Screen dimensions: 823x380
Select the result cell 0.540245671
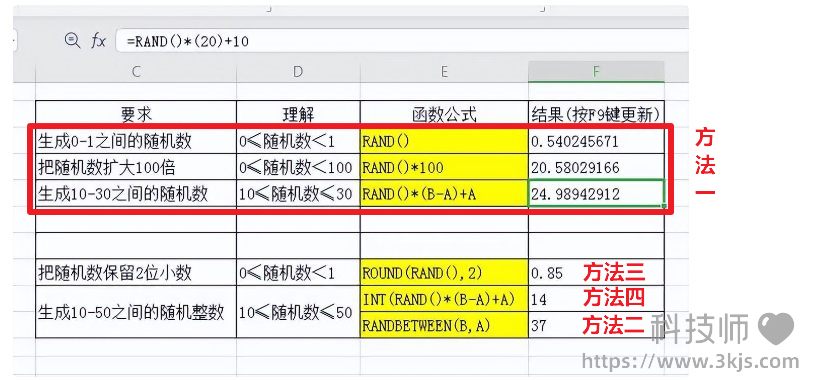pos(596,141)
